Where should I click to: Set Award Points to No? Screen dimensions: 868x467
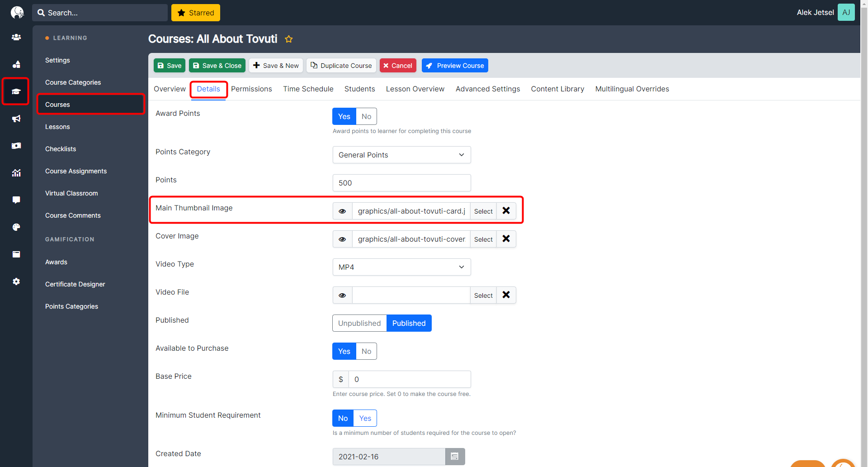tap(366, 116)
